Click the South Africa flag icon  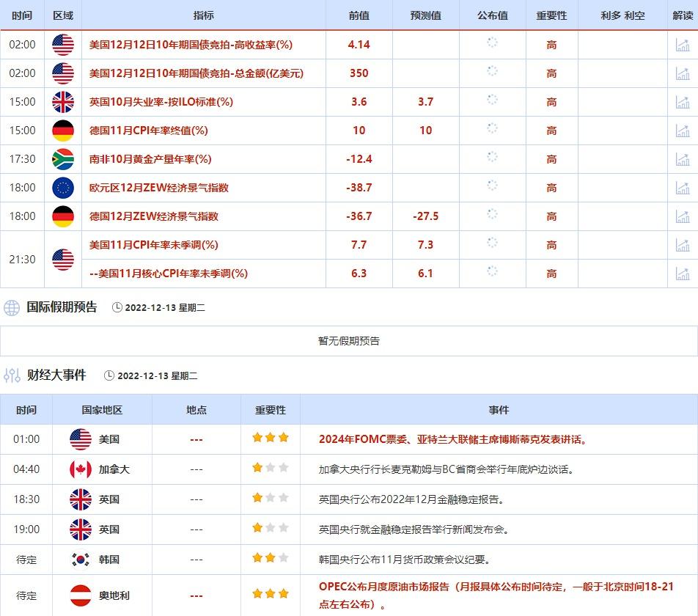point(63,159)
